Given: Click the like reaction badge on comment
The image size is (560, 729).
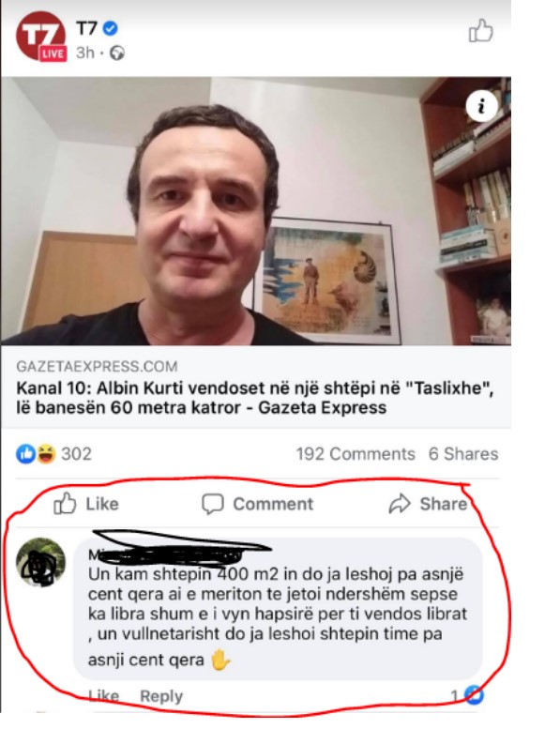Looking at the screenshot, I should (x=474, y=695).
